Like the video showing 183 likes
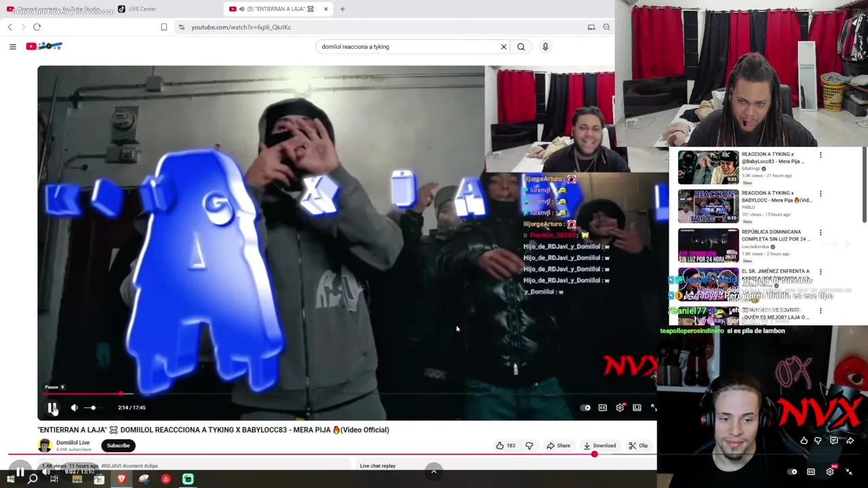 point(505,445)
